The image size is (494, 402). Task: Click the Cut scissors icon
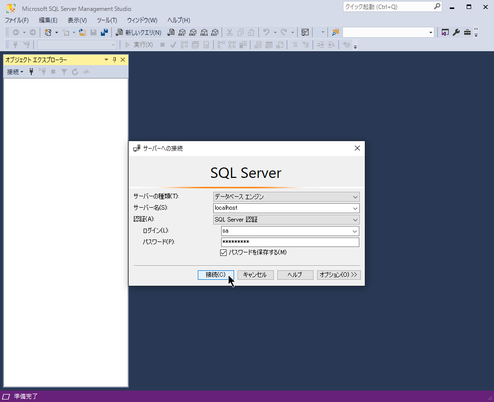(x=229, y=32)
